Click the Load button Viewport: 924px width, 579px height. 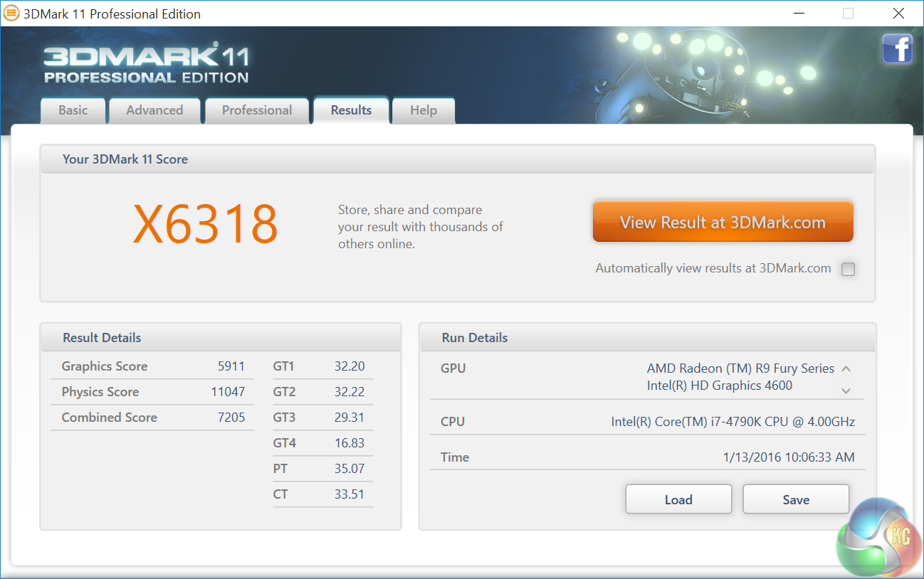point(678,499)
